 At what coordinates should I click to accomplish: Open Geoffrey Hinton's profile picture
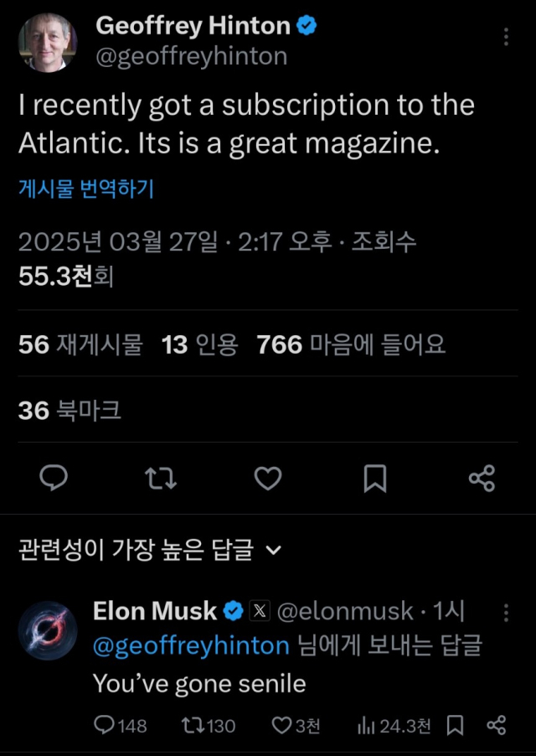click(x=47, y=42)
